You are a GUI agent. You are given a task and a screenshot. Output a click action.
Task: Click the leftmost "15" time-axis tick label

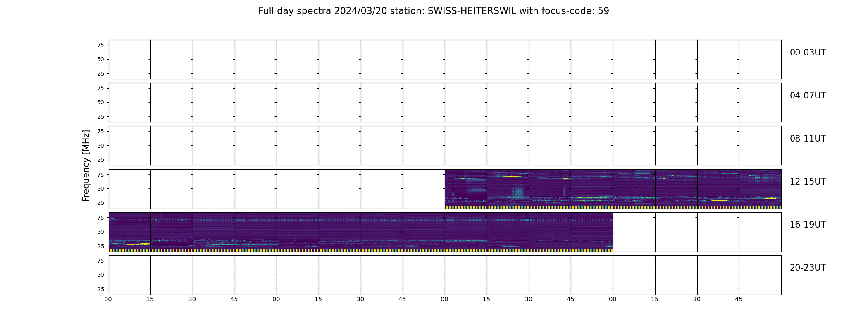[x=150, y=299]
